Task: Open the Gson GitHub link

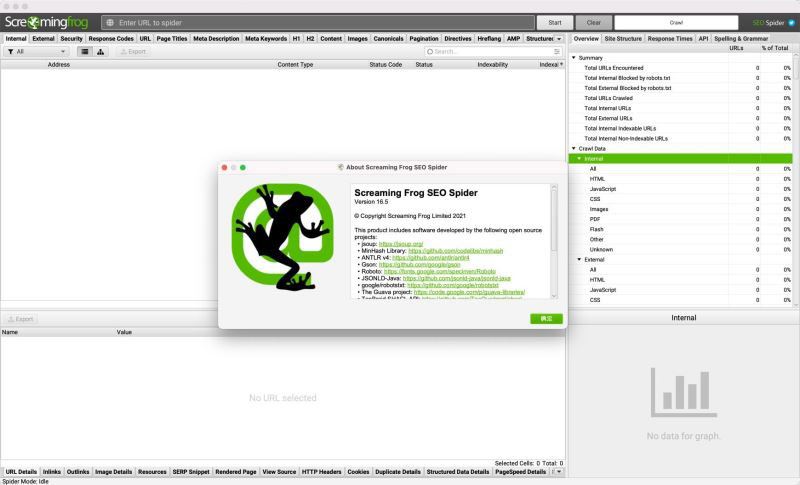Action: pos(419,265)
